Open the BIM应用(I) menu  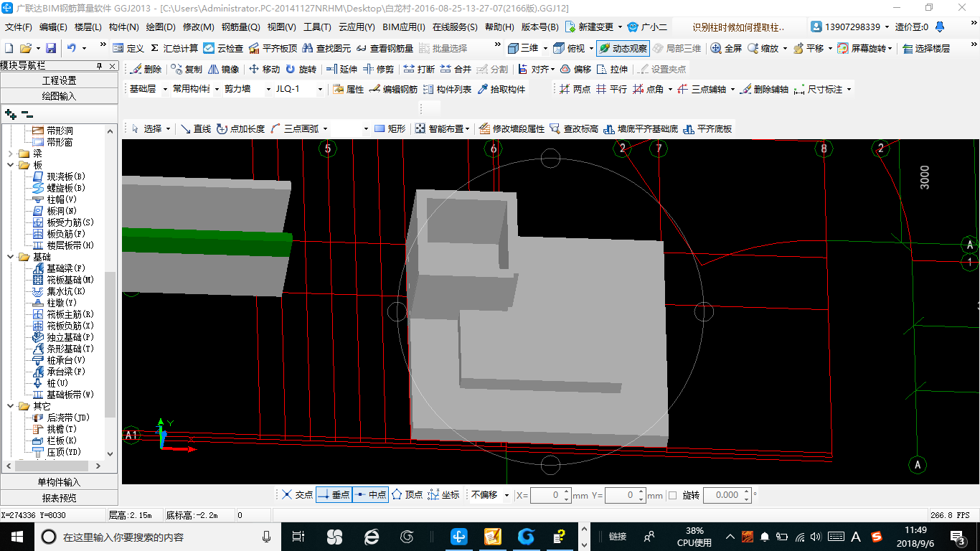(403, 27)
